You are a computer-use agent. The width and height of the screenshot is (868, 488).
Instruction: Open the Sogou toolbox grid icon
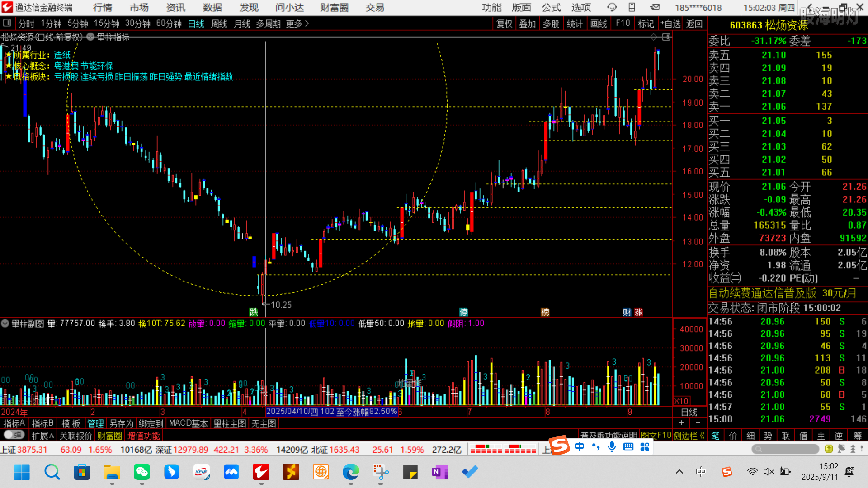[645, 447]
